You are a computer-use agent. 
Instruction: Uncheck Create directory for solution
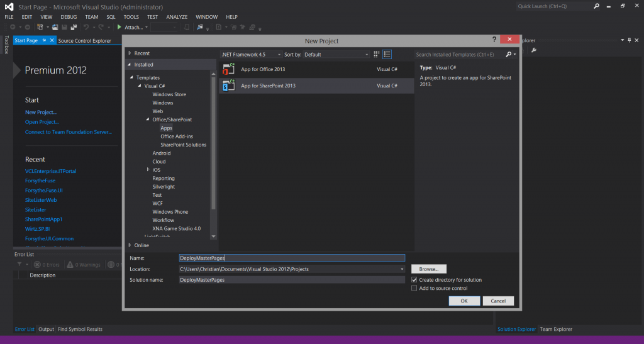pos(414,280)
